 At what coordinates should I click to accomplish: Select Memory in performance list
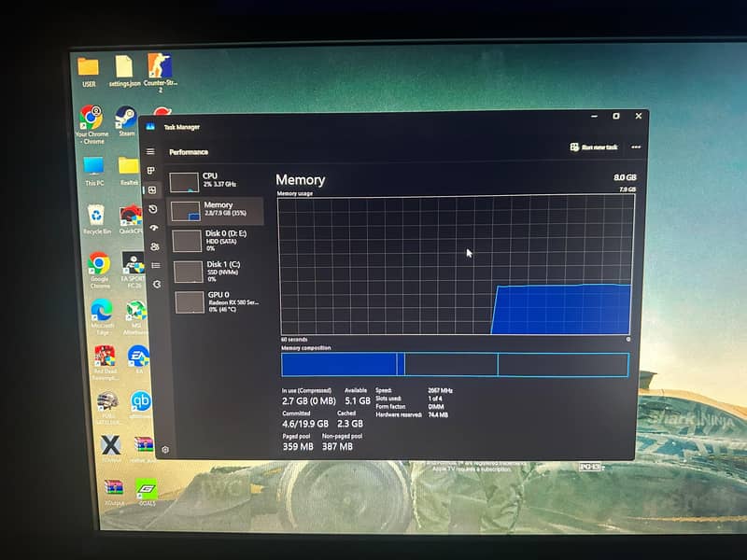(x=216, y=211)
